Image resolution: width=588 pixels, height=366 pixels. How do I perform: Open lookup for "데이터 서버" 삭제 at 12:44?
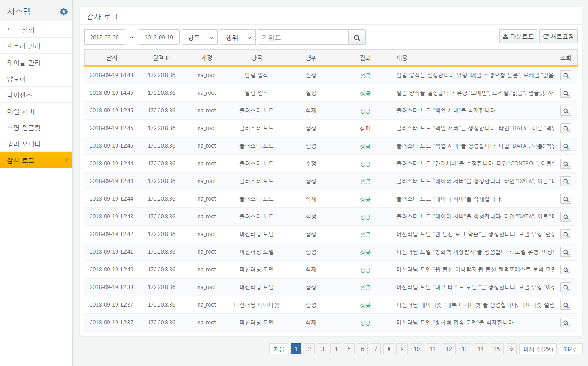pyautogui.click(x=566, y=199)
